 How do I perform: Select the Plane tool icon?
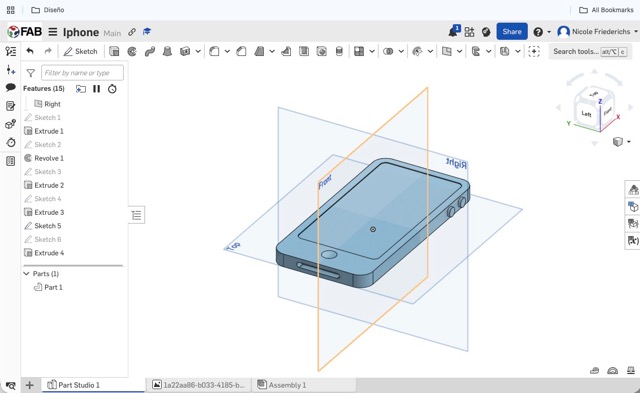point(447,51)
